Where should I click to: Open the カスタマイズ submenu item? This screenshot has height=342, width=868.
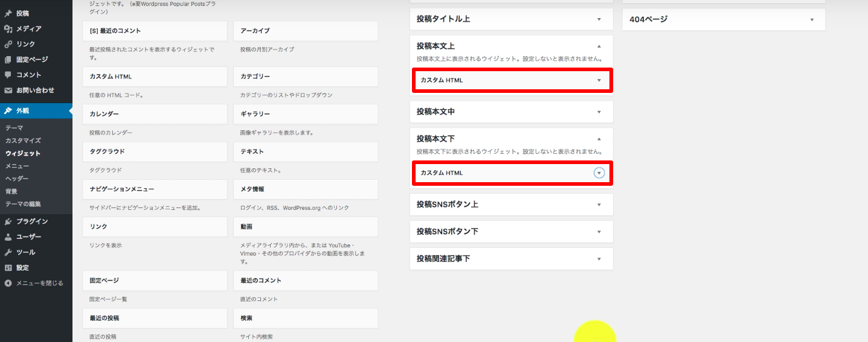pyautogui.click(x=23, y=141)
